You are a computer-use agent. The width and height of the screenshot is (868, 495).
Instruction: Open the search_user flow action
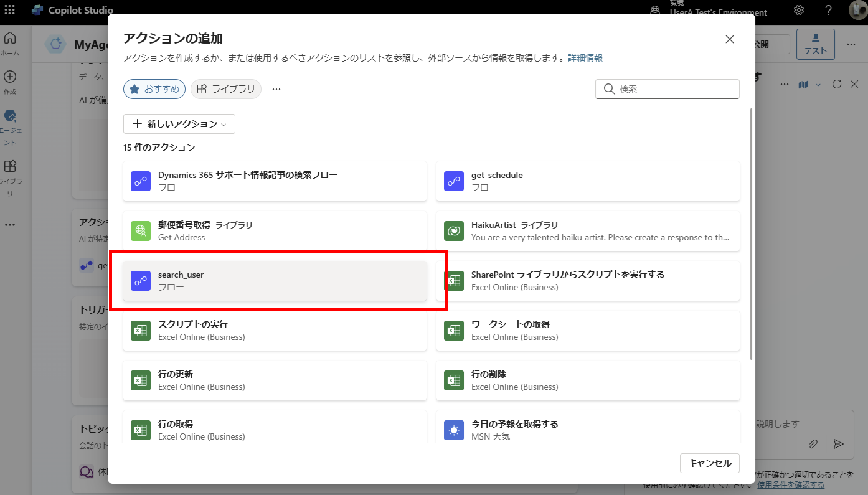[275, 281]
